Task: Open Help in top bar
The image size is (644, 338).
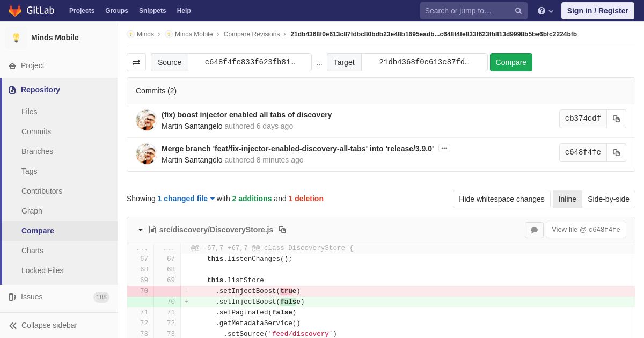Action: tap(184, 11)
